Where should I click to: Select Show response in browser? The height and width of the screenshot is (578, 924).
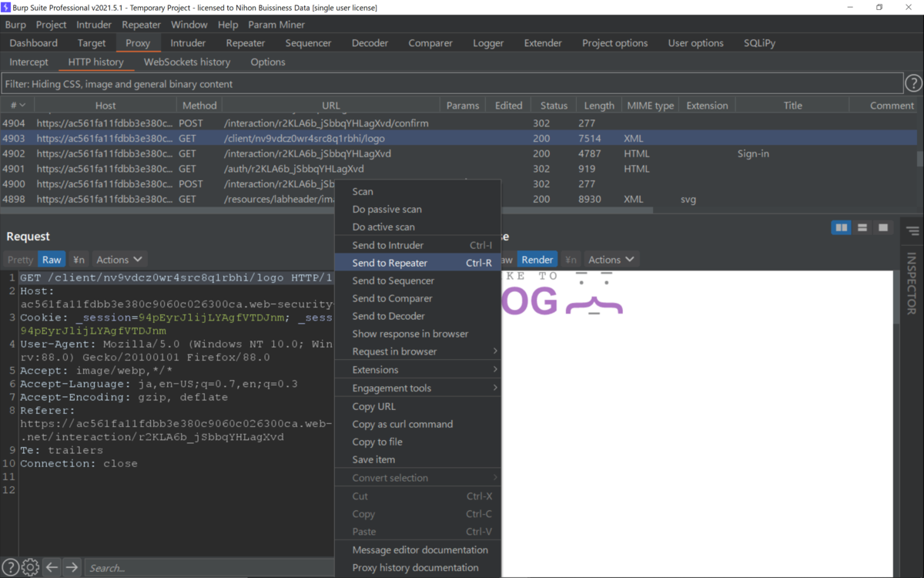pyautogui.click(x=417, y=334)
